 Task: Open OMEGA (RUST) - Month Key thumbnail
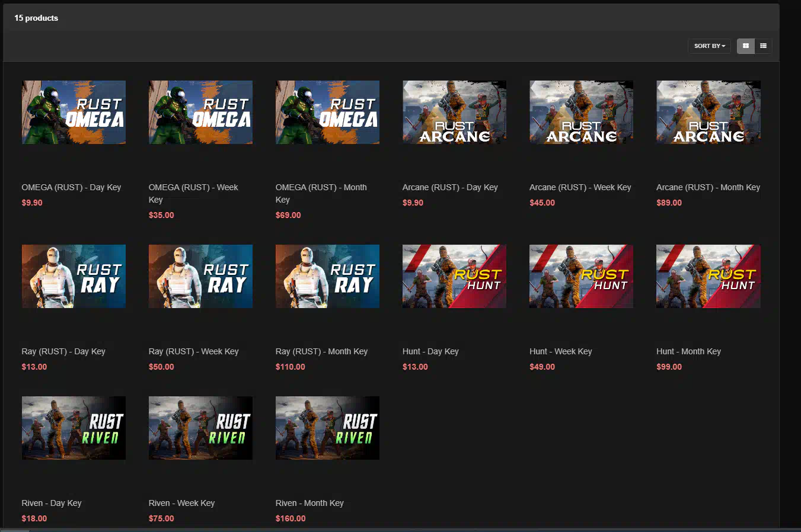[x=327, y=112]
